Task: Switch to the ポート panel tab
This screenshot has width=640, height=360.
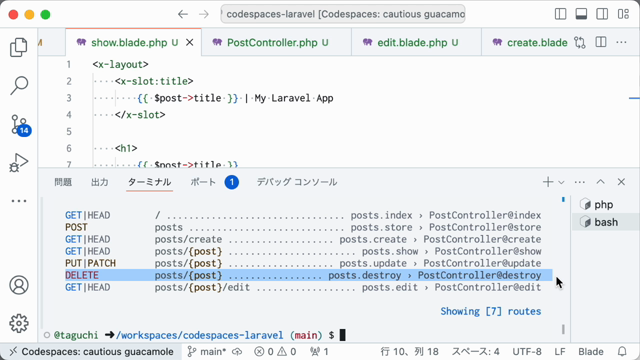Action: pyautogui.click(x=203, y=182)
